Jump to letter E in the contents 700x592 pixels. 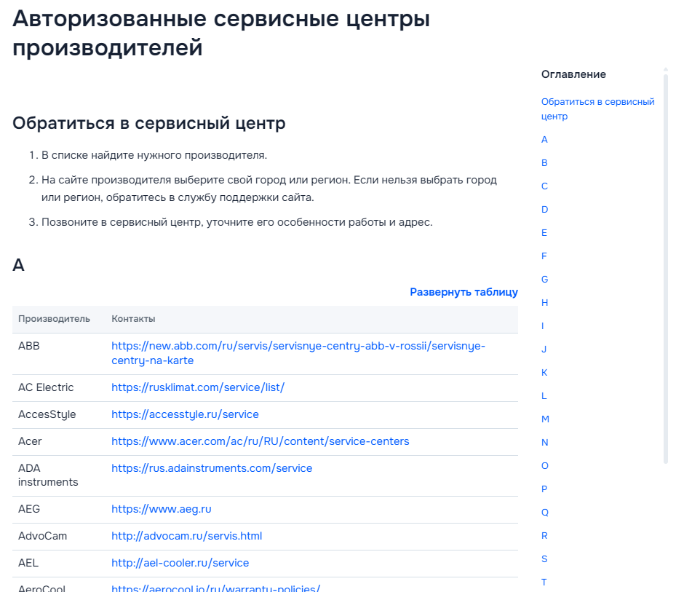pos(544,232)
